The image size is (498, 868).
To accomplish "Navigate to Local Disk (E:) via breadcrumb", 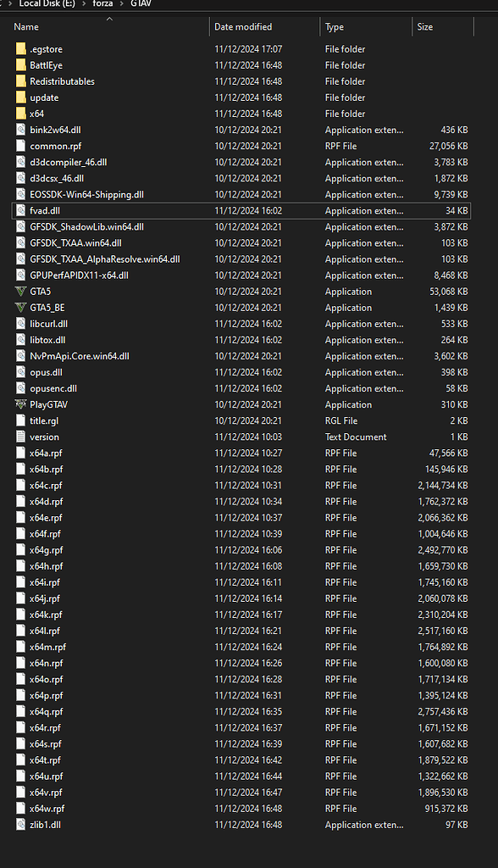I will pos(49,3).
